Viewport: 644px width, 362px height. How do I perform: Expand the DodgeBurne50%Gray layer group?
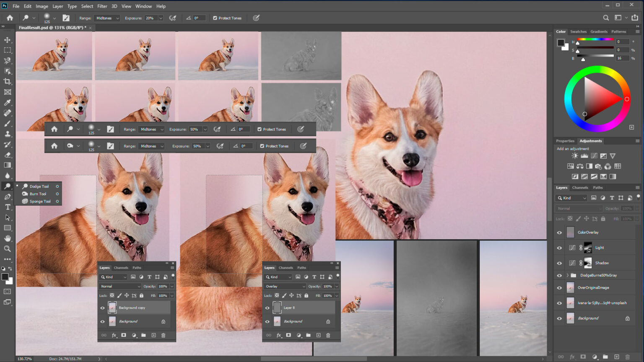tap(568, 275)
